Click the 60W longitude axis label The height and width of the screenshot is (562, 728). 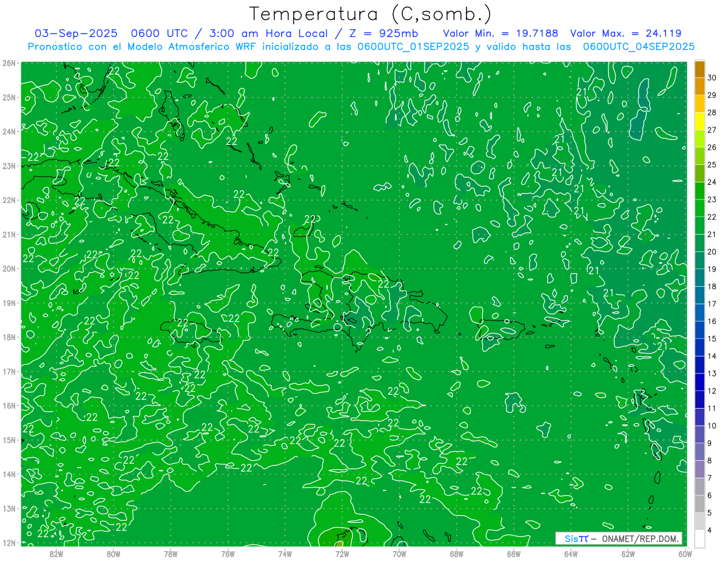coord(685,554)
